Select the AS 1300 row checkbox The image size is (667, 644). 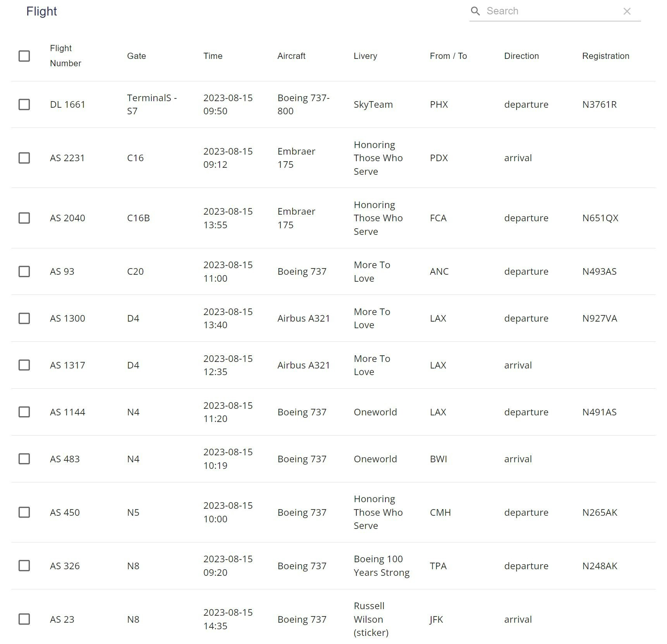point(24,319)
